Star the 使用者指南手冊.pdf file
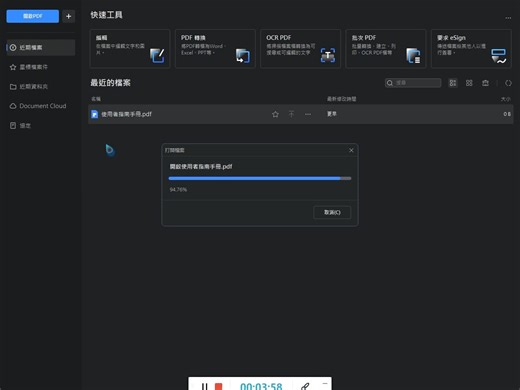This screenshot has width=520, height=390. (x=275, y=114)
